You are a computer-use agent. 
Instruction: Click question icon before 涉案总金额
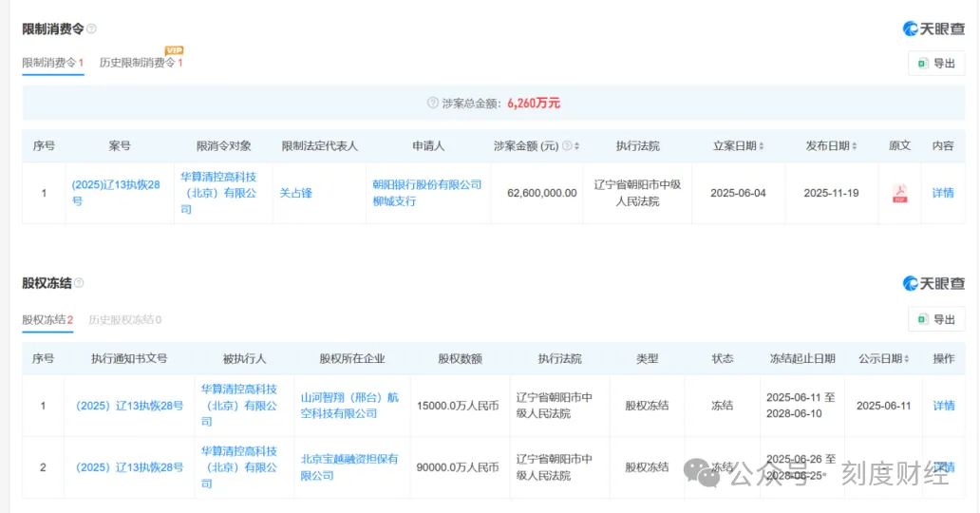pos(432,103)
